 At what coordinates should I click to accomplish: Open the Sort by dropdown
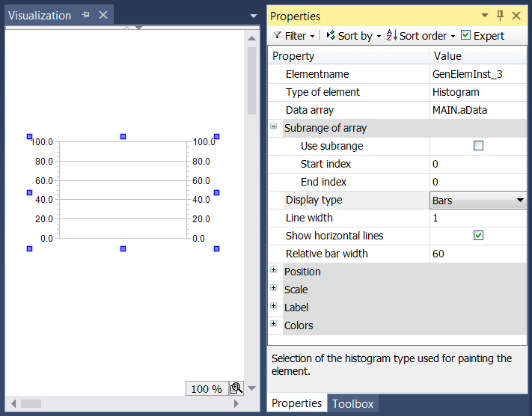pos(379,36)
